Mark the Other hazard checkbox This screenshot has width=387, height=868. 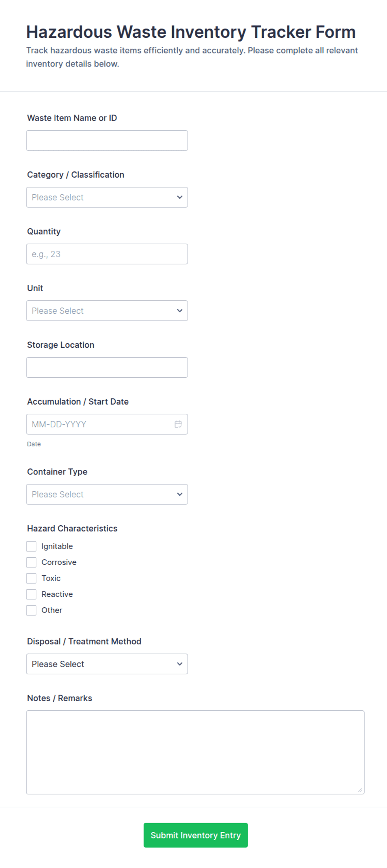tap(31, 610)
